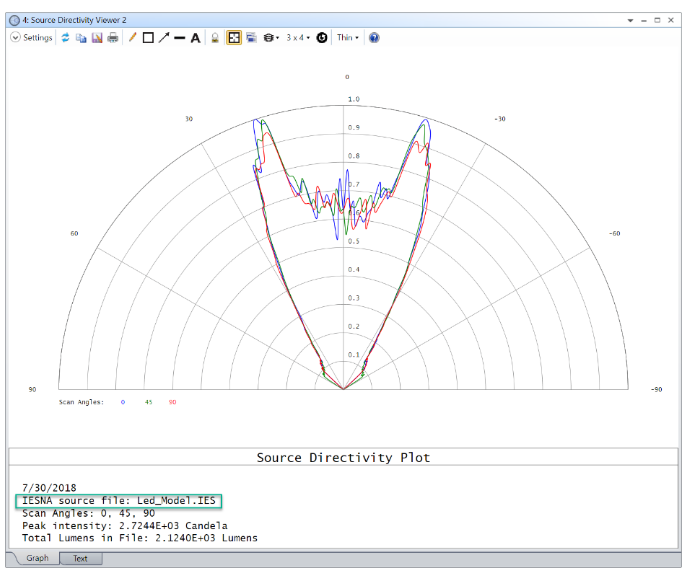Open the layers-style dropdown icon
This screenshot has width=693, height=575.
tap(271, 38)
